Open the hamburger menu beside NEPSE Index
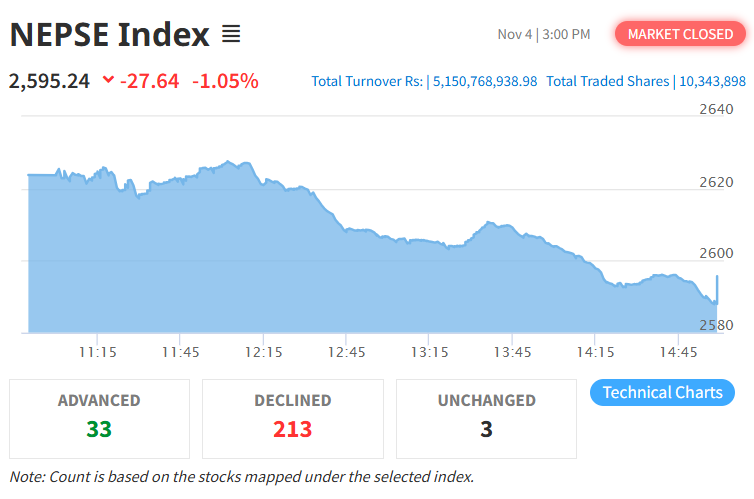The width and height of the screenshot is (754, 499). click(231, 35)
